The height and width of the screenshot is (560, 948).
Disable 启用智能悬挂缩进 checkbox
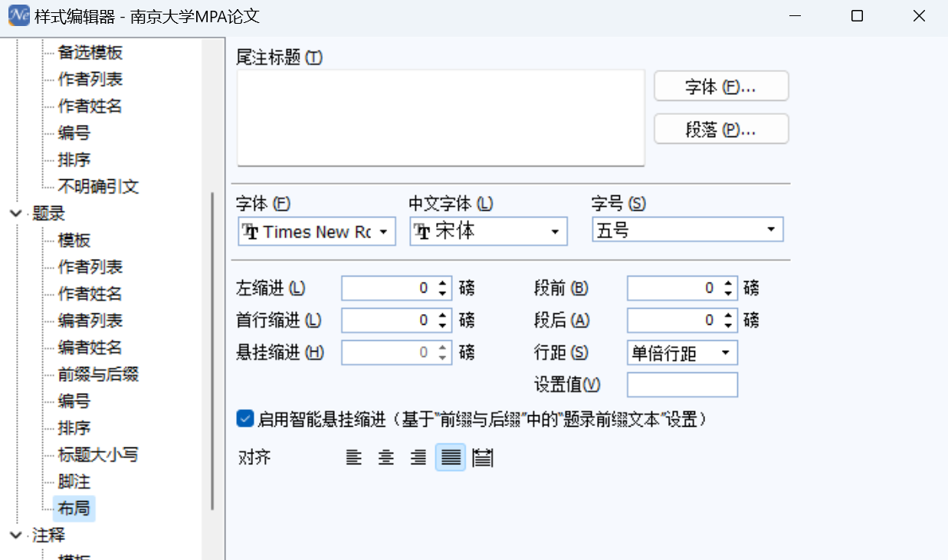point(245,418)
